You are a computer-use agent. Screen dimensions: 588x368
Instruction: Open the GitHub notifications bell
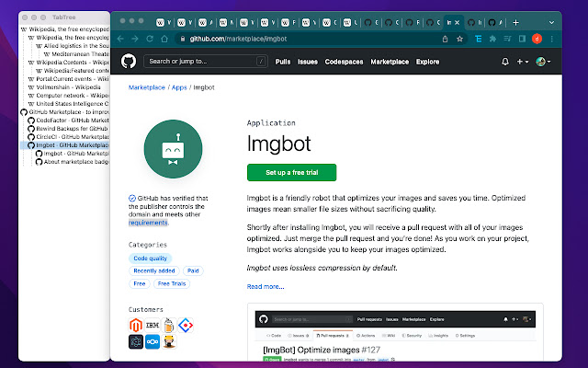504,62
